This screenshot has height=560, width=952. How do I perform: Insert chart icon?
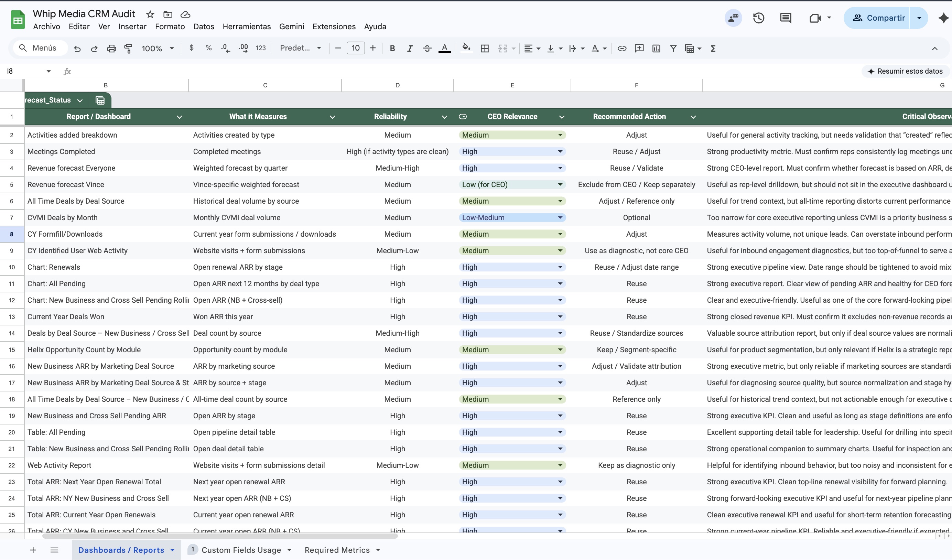pos(656,49)
